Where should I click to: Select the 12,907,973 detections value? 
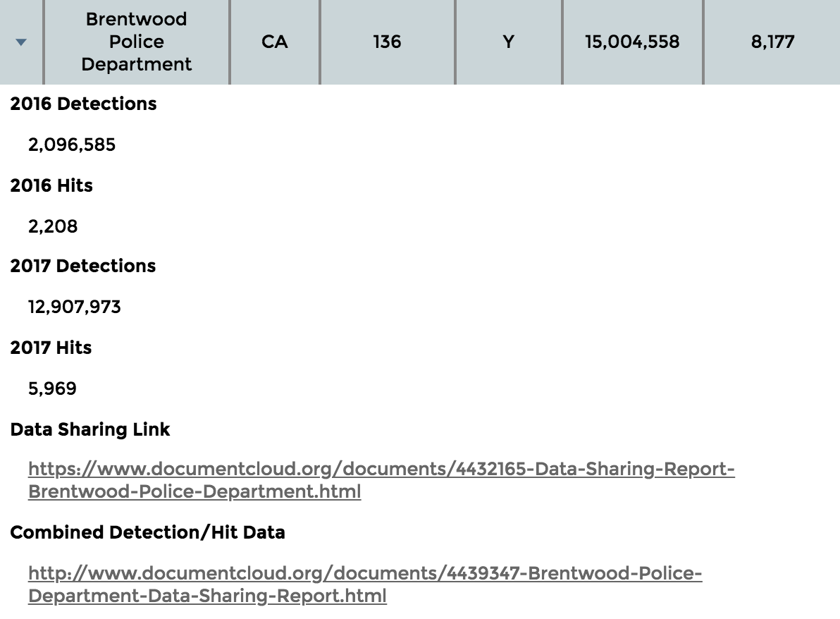pos(75,307)
